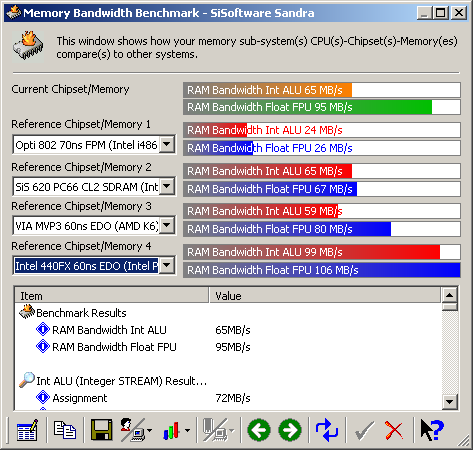Click the green back arrow button
The width and height of the screenshot is (473, 450).
[259, 430]
